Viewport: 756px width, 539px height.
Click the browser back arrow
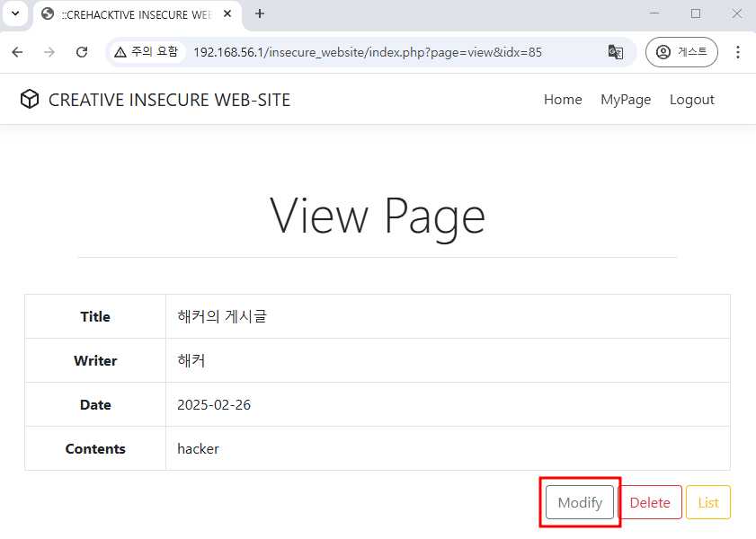coord(17,52)
